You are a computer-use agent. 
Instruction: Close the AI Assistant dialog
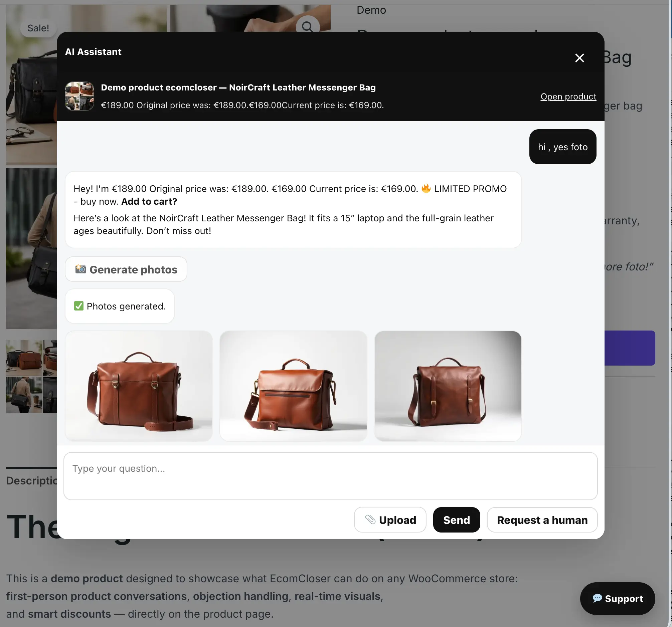579,58
